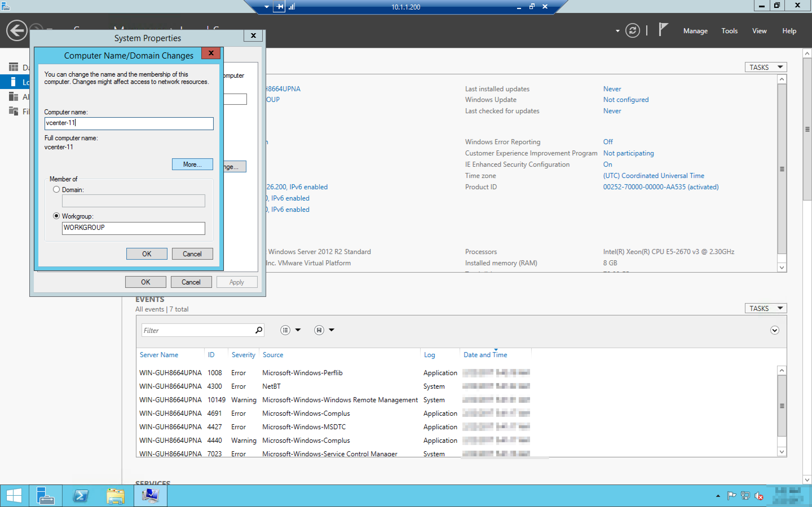Click the More... button
The width and height of the screenshot is (812, 507).
pos(192,164)
